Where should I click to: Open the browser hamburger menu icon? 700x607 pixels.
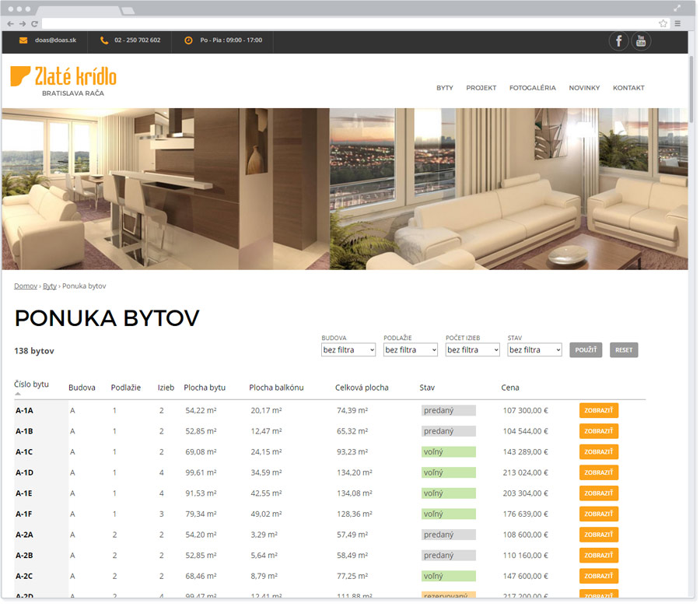(x=677, y=23)
